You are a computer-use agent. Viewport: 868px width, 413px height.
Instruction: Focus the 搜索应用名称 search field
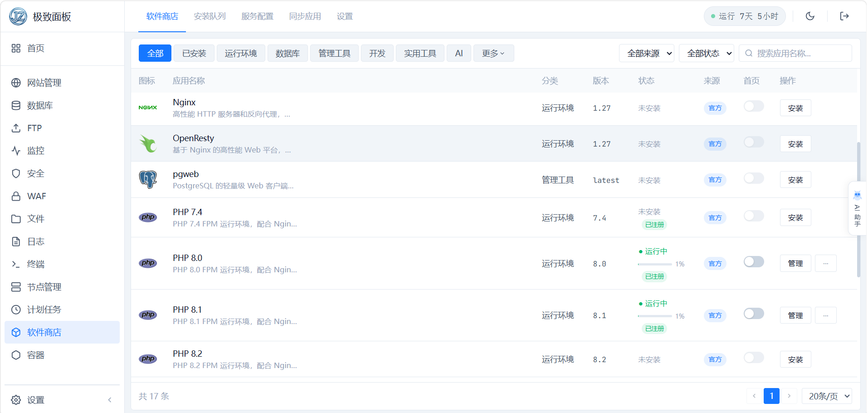coord(795,54)
